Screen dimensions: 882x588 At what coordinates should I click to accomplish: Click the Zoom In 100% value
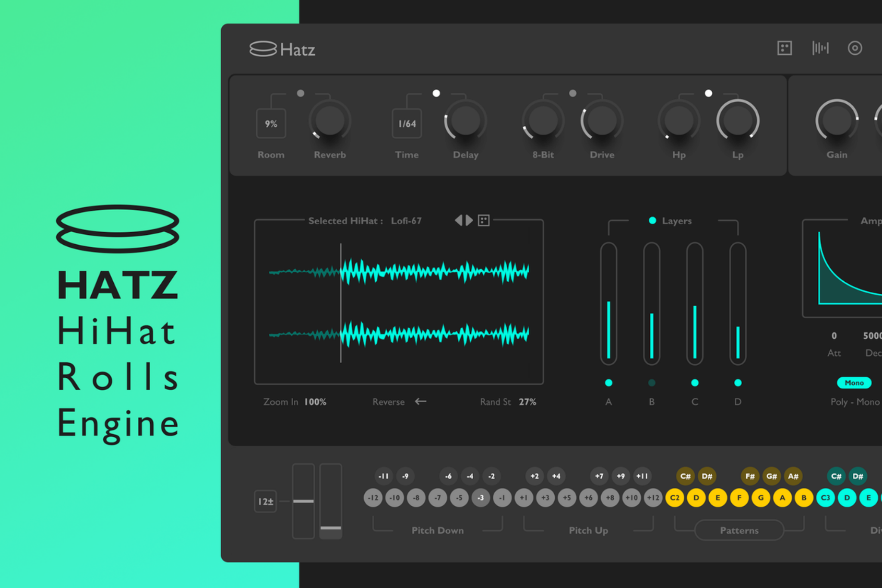pyautogui.click(x=315, y=402)
